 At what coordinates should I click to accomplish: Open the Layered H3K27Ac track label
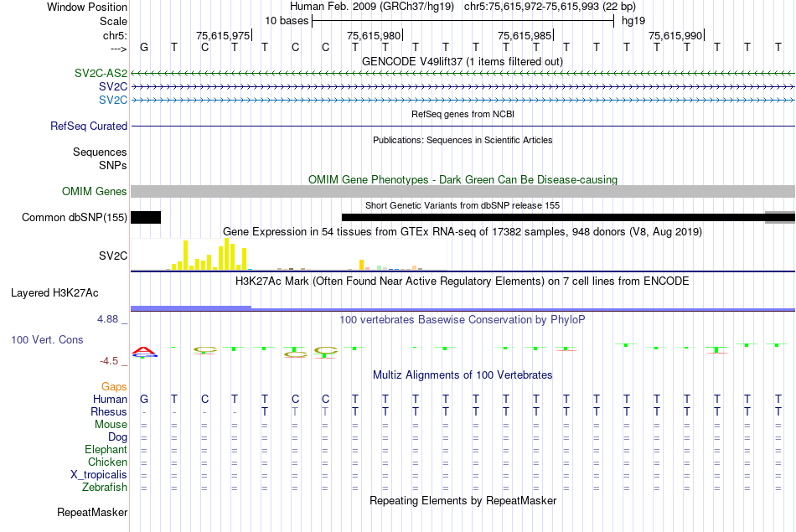coord(54,293)
